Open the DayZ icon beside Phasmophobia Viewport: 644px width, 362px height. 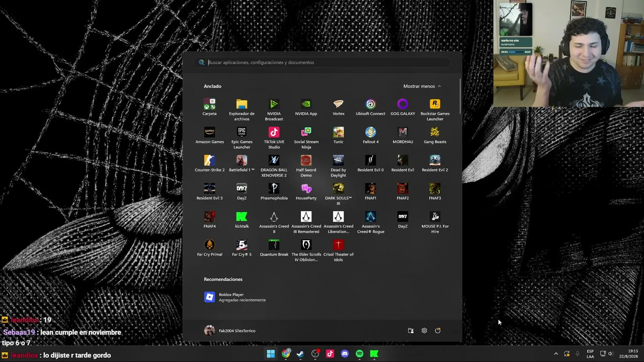(242, 192)
